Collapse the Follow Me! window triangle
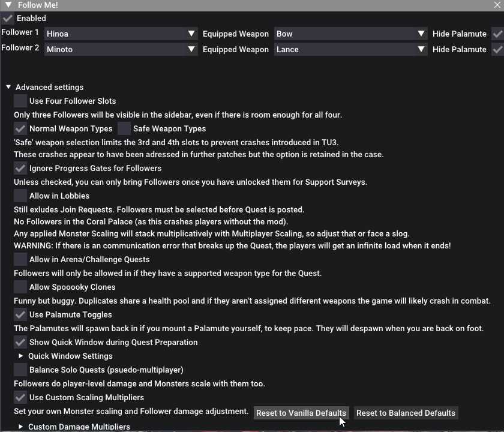The height and width of the screenshot is (432, 504). click(x=8, y=5)
